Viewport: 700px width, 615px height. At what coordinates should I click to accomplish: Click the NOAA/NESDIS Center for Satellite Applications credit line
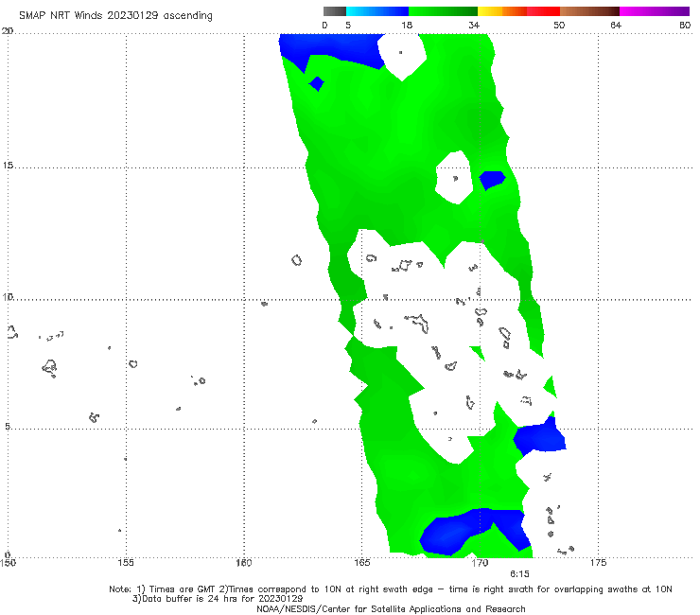[391, 609]
